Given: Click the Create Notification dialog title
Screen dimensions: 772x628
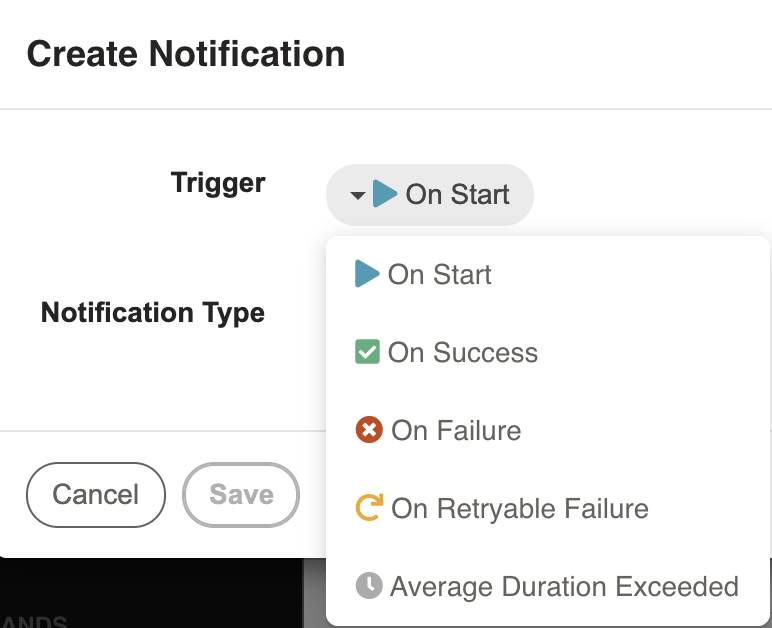Looking at the screenshot, I should click(186, 54).
